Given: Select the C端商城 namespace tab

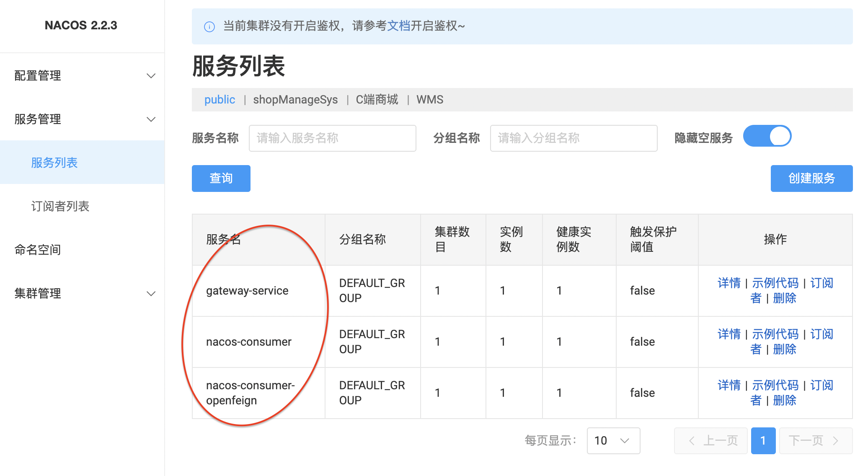Looking at the screenshot, I should point(377,100).
